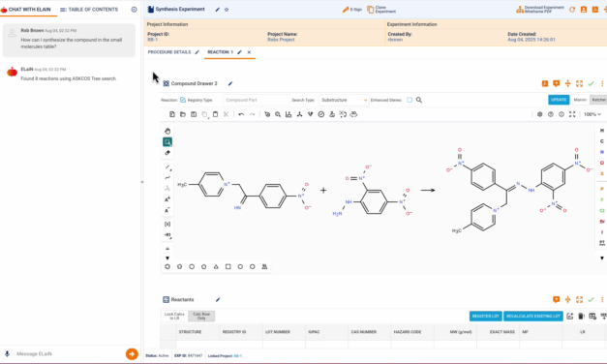Image resolution: width=607 pixels, height=364 pixels.
Task: Edit Compound Drawer 2 name pencil
Action: tap(230, 83)
